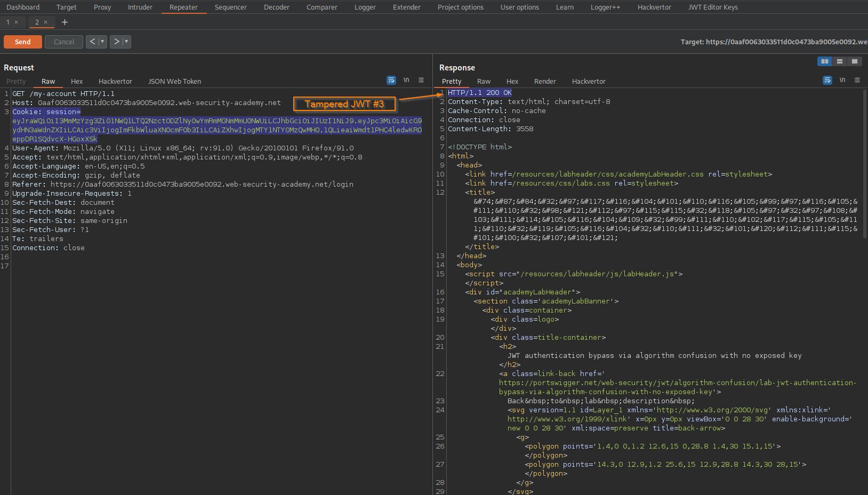868x495 pixels.
Task: Go back to previous request in history
Action: coord(92,42)
